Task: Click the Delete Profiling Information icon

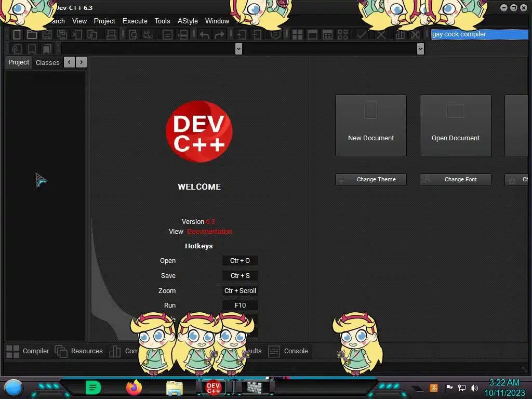Action: tap(415, 35)
